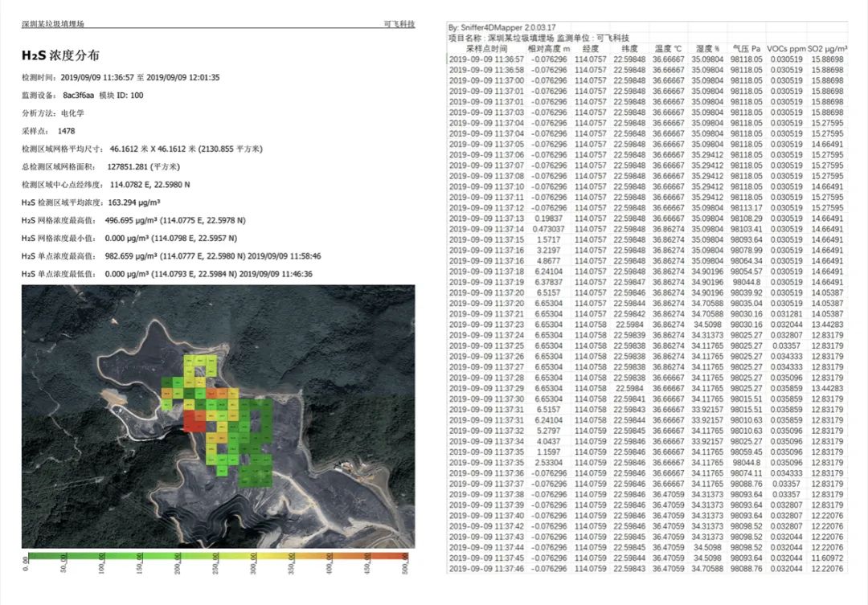Click the SO2 µg/m³ column header
The height and width of the screenshot is (605, 868).
click(x=827, y=49)
